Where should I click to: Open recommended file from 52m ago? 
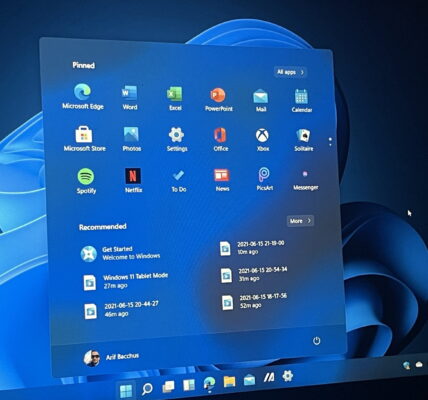tap(255, 301)
